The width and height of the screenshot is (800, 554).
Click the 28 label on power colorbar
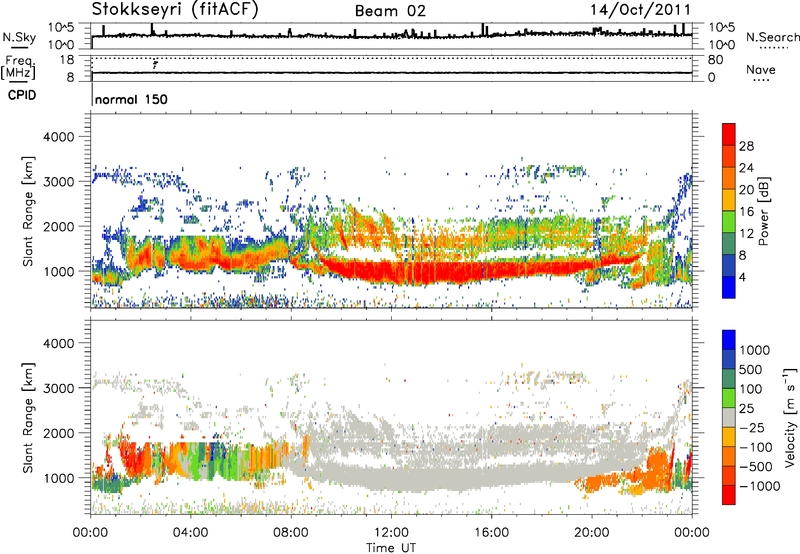click(746, 146)
